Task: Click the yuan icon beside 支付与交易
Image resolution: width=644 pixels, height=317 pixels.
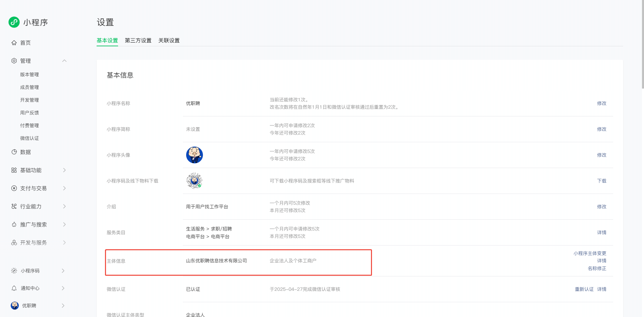Action: coord(14,188)
